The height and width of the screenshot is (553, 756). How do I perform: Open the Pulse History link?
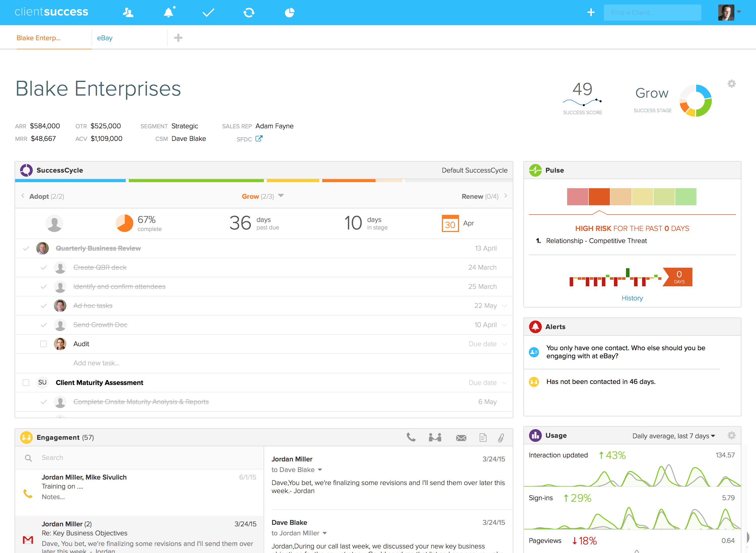pos(632,298)
